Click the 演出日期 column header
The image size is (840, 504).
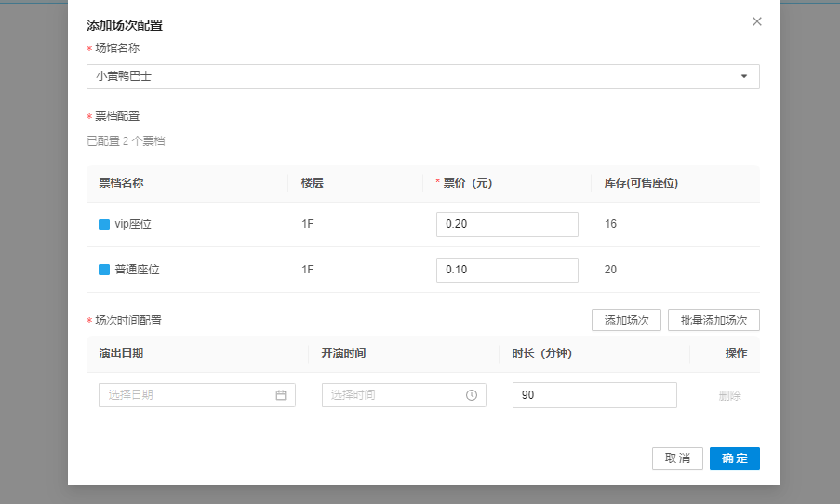[x=121, y=353]
